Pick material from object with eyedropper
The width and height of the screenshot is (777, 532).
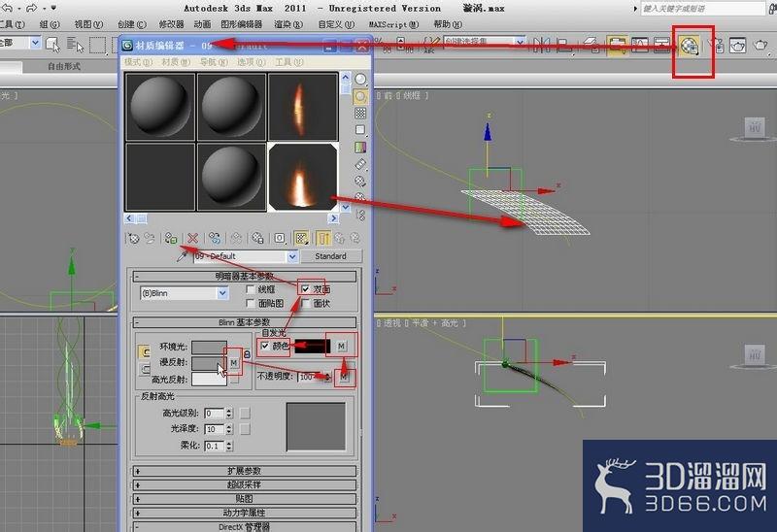click(x=183, y=256)
